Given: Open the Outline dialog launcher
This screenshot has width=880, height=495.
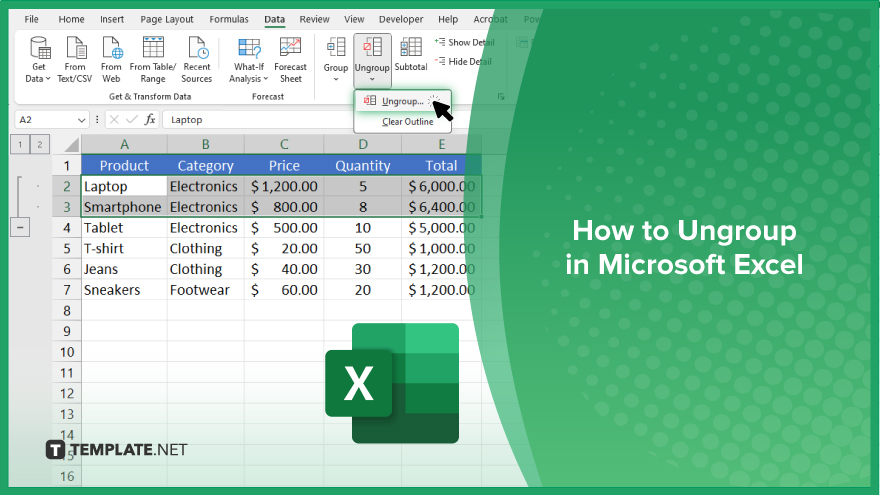Looking at the screenshot, I should [501, 97].
